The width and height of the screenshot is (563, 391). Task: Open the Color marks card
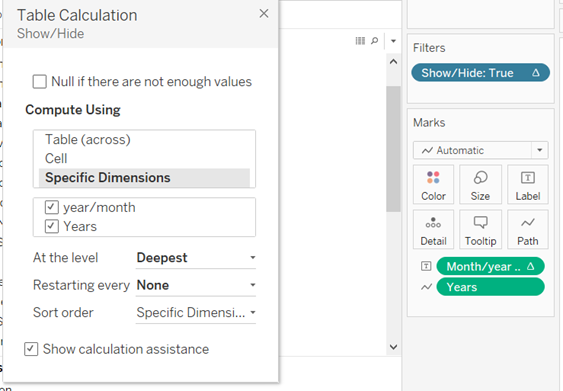(x=433, y=185)
